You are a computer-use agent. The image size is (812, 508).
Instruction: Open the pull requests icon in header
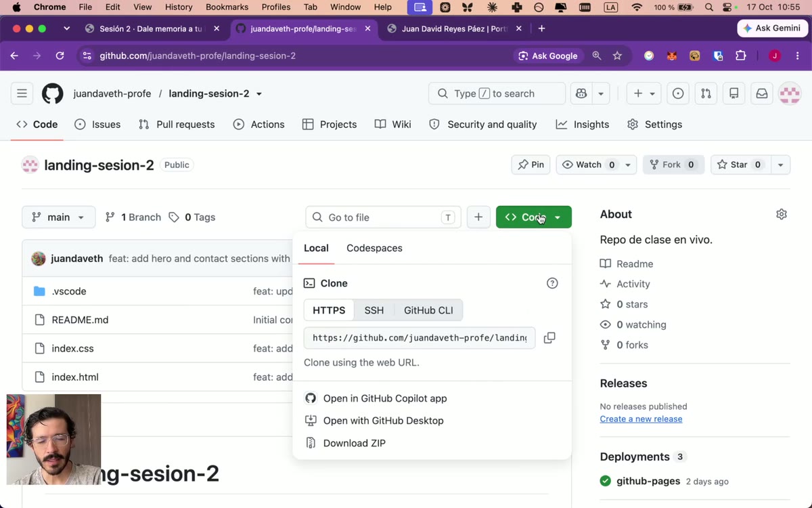[706, 93]
